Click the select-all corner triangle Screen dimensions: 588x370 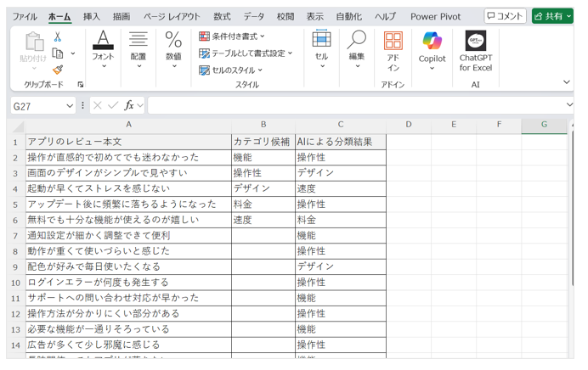coord(18,127)
